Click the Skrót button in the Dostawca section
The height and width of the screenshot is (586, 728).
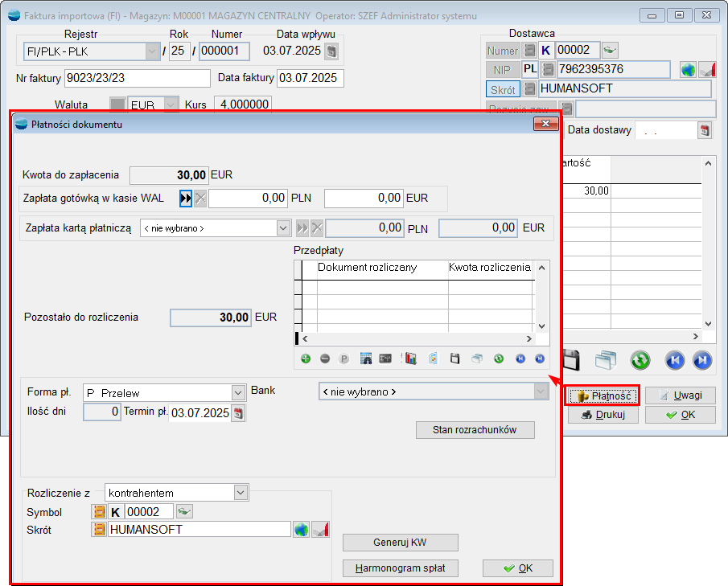[x=503, y=89]
